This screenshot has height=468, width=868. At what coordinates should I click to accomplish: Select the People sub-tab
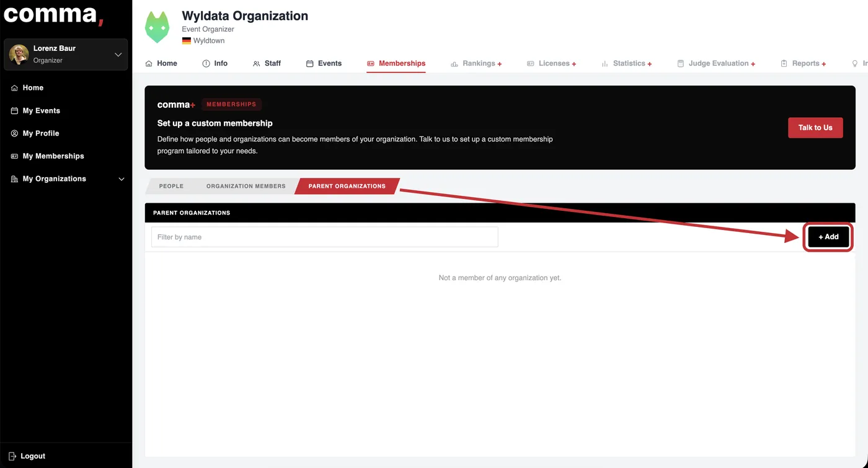171,186
